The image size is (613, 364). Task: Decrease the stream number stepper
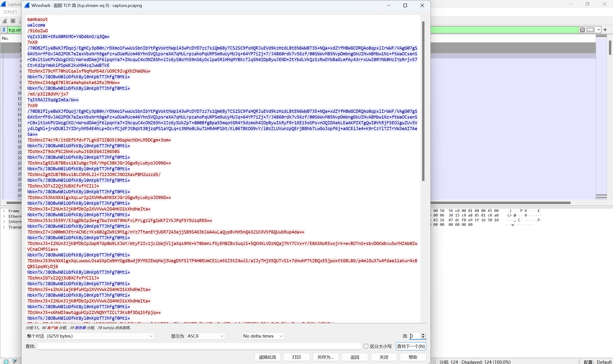pos(423,338)
